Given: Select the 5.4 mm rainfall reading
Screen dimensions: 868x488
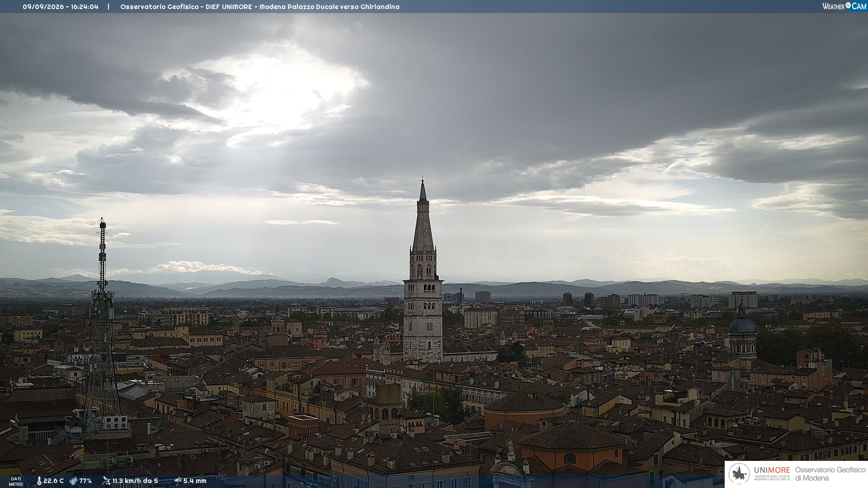Looking at the screenshot, I should [x=195, y=481].
